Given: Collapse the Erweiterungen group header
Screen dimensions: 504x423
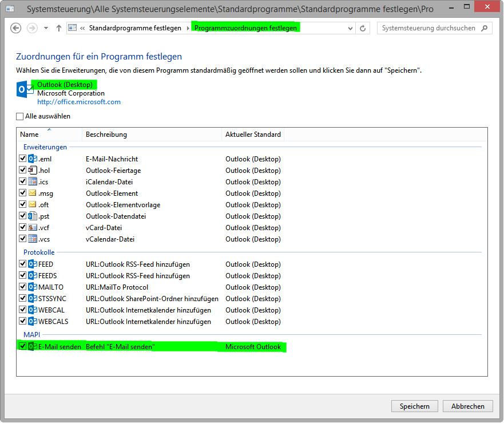Looking at the screenshot, I should pyautogui.click(x=45, y=147).
